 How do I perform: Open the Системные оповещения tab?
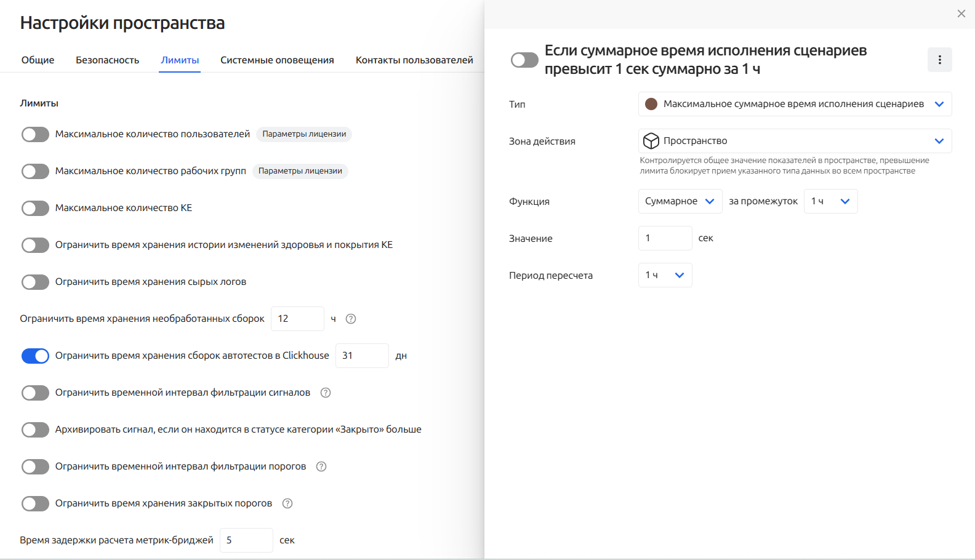click(277, 60)
